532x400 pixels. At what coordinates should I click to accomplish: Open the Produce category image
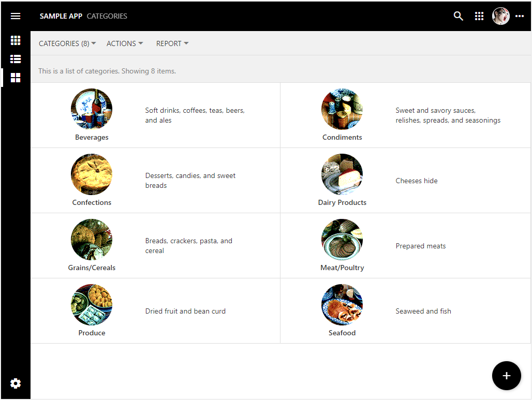[x=92, y=304]
